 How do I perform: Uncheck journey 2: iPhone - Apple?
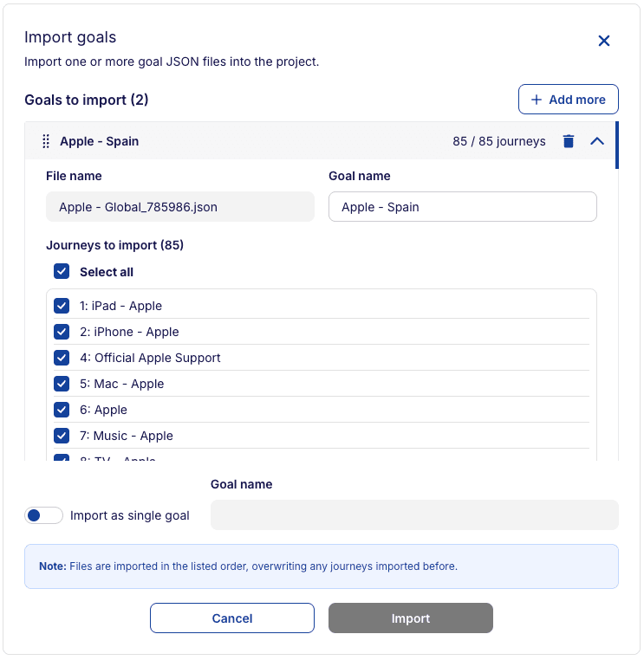tap(62, 332)
